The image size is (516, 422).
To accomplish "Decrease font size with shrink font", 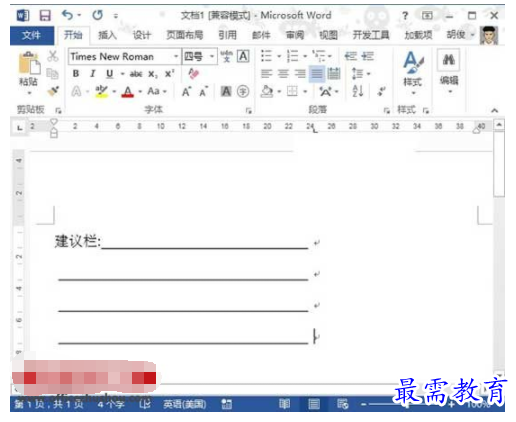I will pos(203,91).
